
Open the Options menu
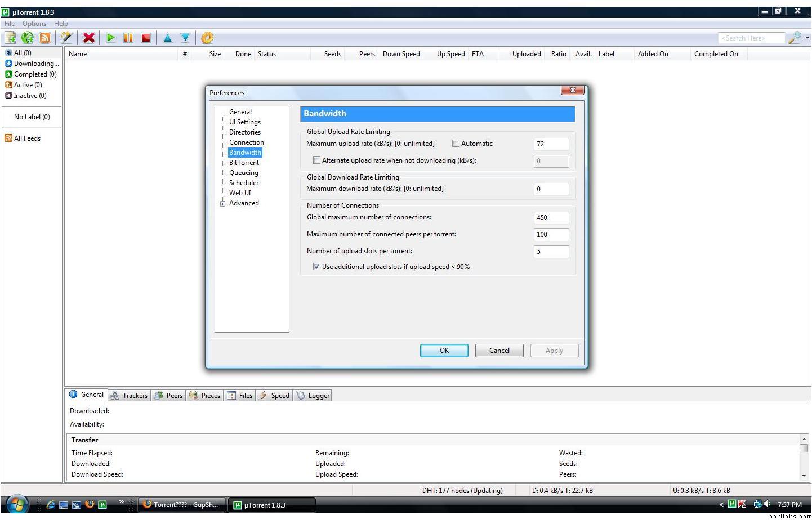point(34,24)
